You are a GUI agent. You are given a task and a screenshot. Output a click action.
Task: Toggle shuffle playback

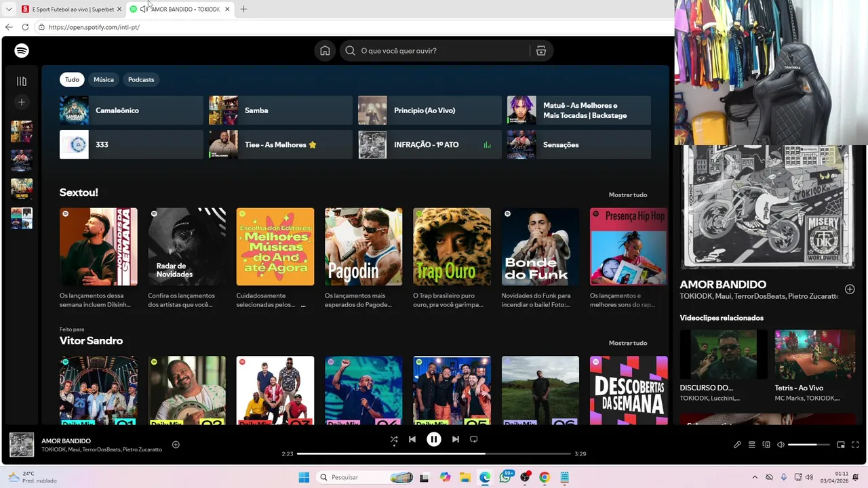pos(394,439)
